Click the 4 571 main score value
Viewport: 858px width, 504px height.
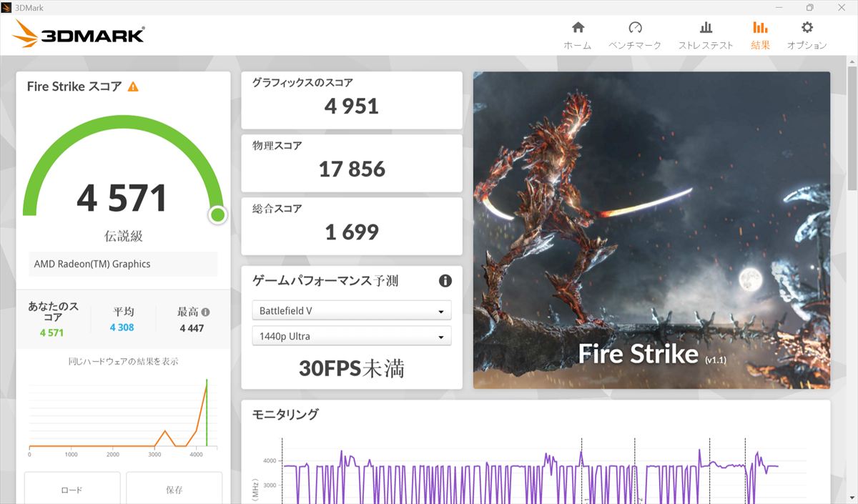(122, 198)
